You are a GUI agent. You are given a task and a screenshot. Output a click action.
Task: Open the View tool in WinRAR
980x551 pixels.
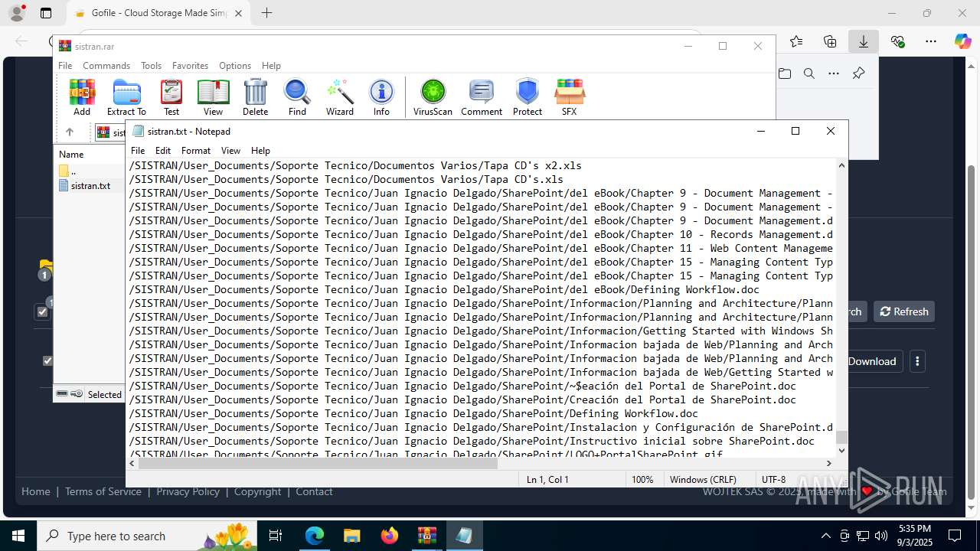(213, 97)
